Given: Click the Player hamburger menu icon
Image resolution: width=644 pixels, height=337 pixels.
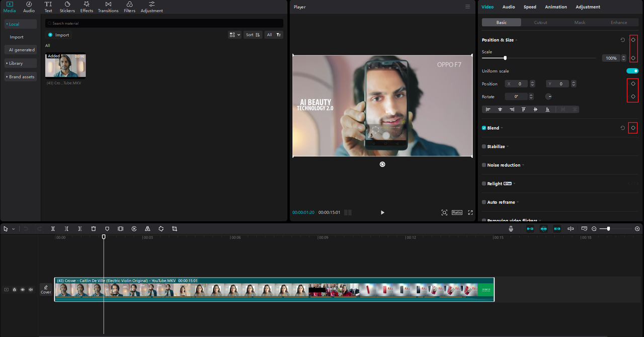Looking at the screenshot, I should click(x=468, y=7).
